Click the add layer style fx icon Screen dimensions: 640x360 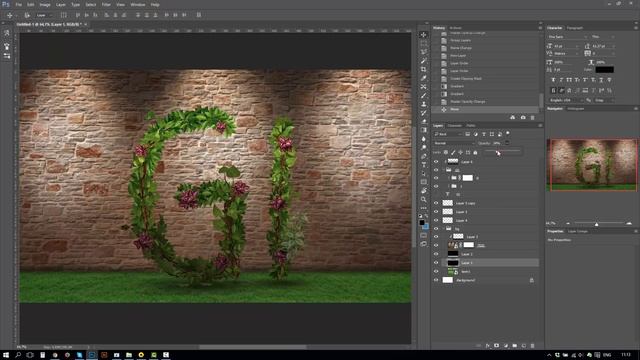coord(488,346)
